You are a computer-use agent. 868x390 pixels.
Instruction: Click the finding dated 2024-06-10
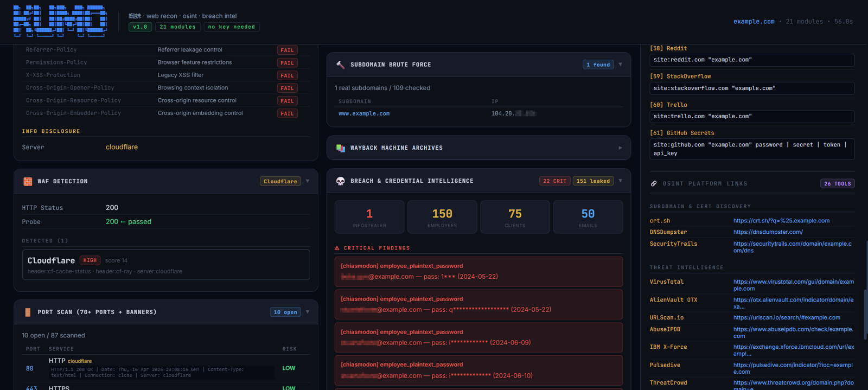(478, 370)
